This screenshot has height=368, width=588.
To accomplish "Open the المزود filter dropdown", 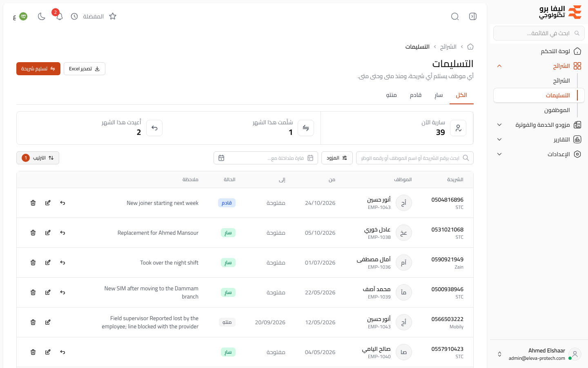I will tap(337, 158).
